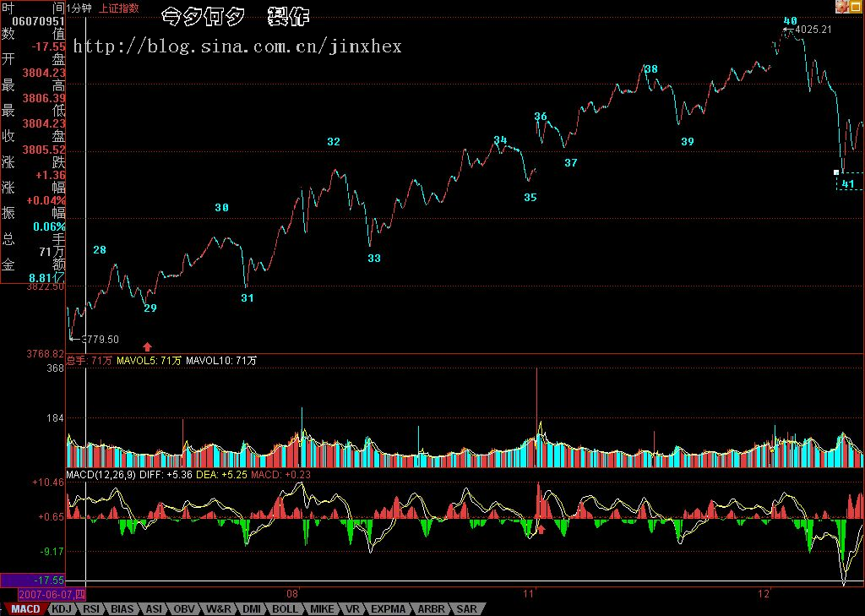
Task: Click the orange square window icon
Action: (x=857, y=7)
